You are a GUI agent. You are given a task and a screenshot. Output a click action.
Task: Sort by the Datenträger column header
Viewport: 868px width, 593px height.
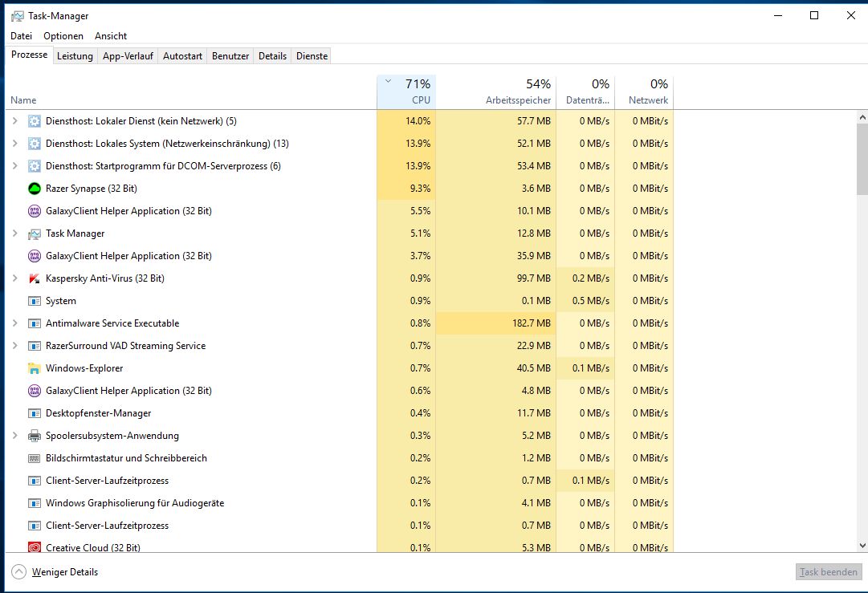coord(585,92)
